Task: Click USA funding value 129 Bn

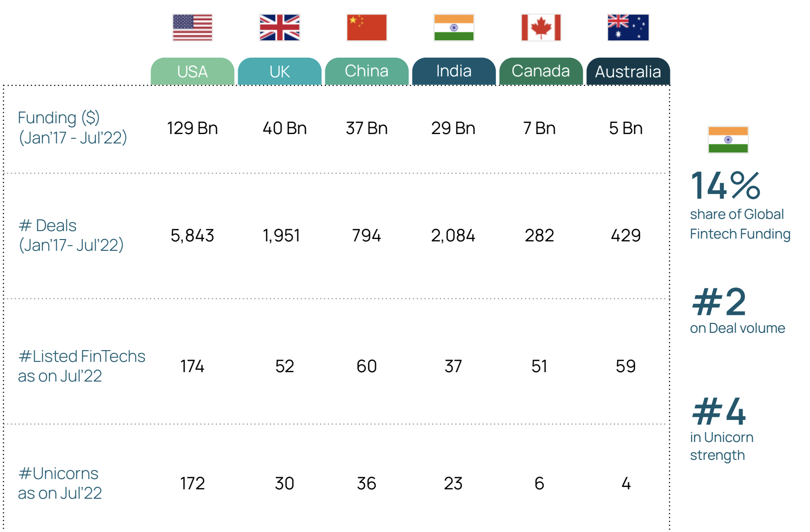Action: coord(192,128)
